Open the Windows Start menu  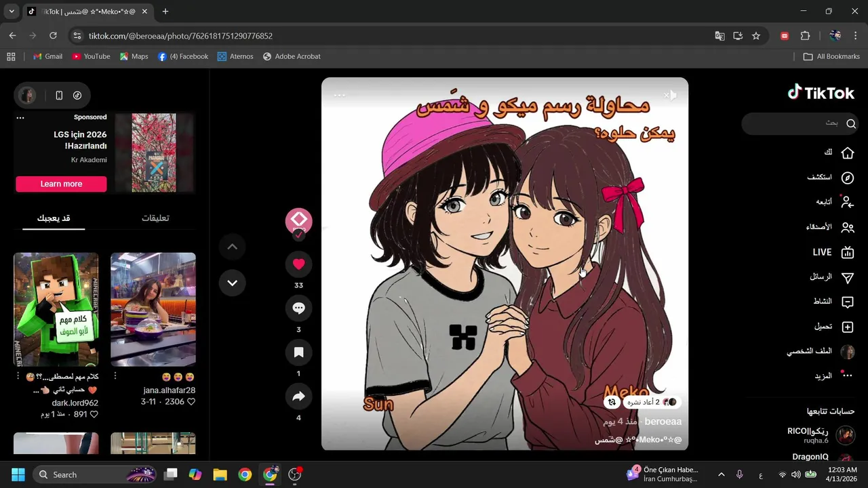(x=18, y=474)
